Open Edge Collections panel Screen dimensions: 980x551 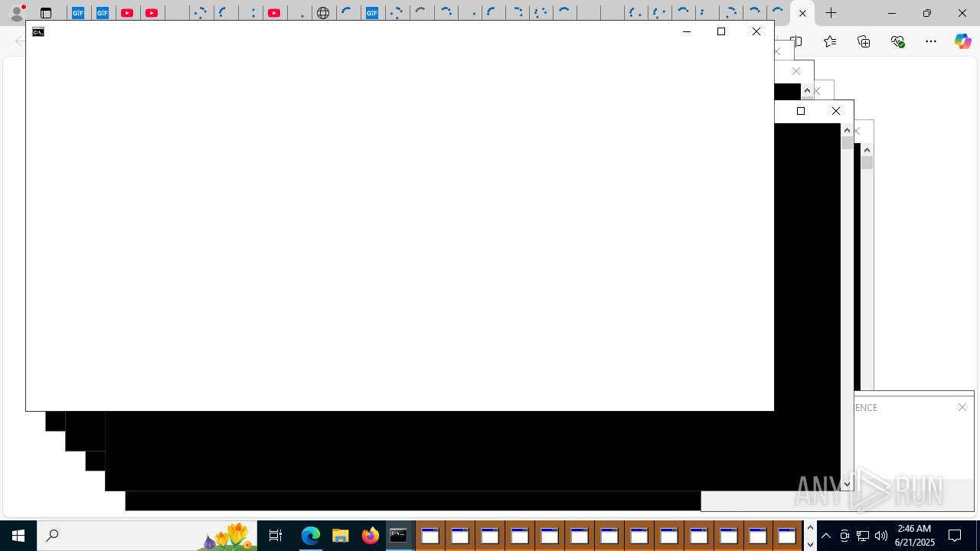coord(864,41)
